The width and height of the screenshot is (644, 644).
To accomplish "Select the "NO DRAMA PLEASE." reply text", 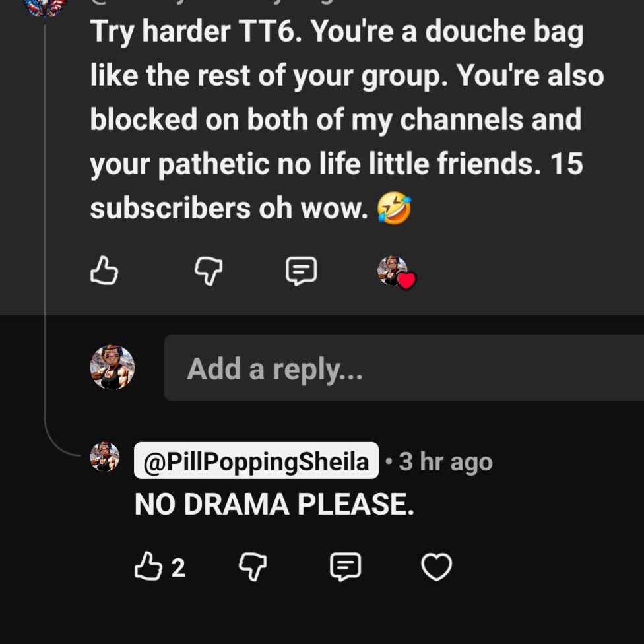I will 274,504.
